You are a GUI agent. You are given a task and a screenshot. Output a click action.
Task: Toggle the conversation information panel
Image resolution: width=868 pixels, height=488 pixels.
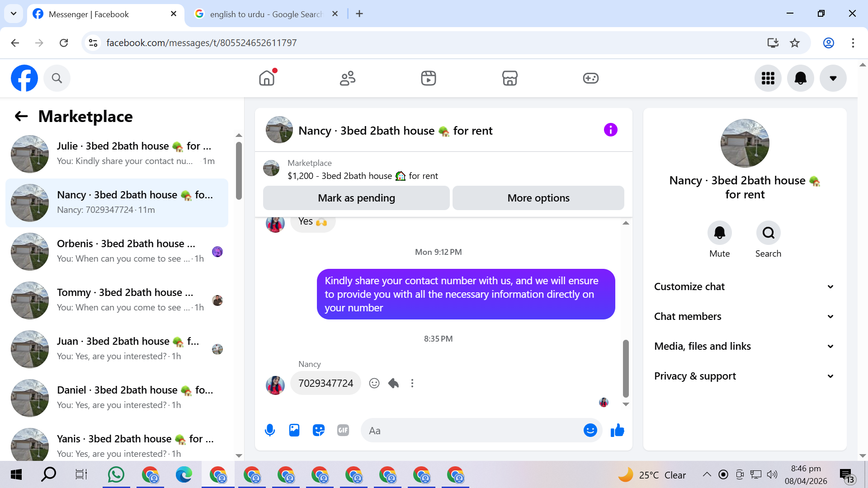tap(610, 130)
